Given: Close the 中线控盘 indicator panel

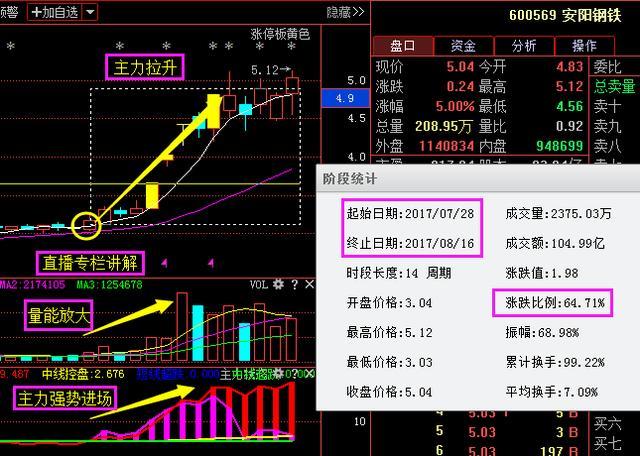Looking at the screenshot, I should (x=310, y=374).
